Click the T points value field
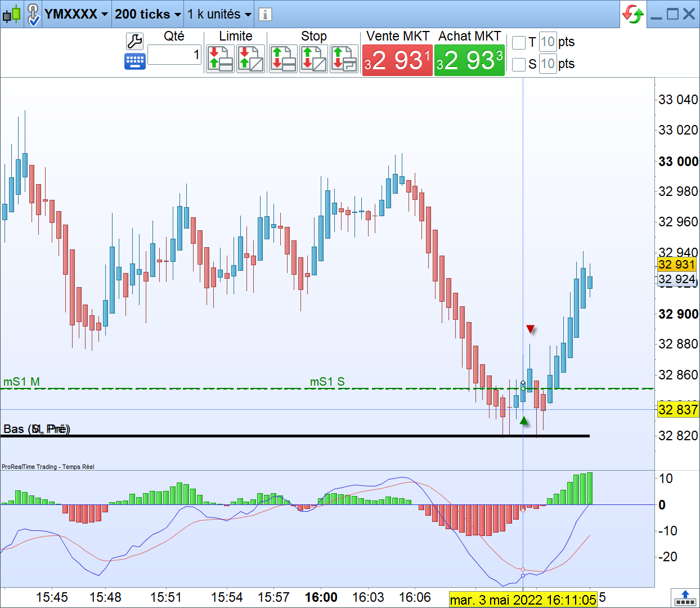Screen dimensions: 700x608 548,42
